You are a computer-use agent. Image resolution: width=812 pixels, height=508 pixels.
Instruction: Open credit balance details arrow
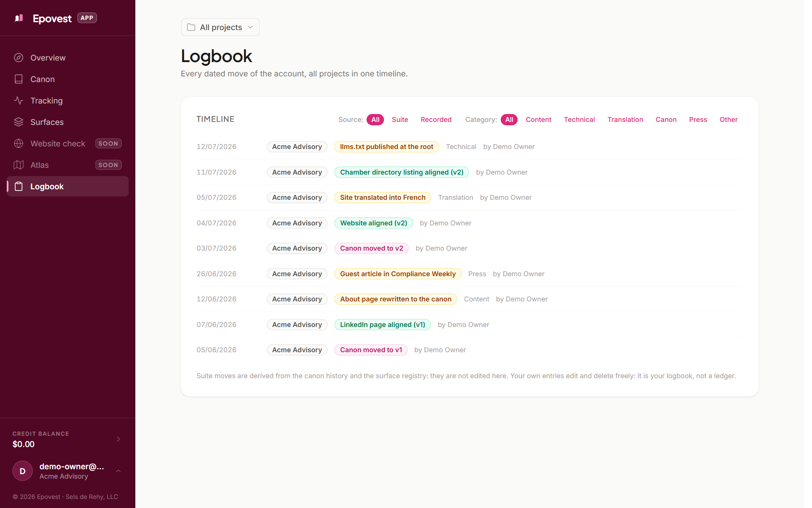click(x=118, y=439)
